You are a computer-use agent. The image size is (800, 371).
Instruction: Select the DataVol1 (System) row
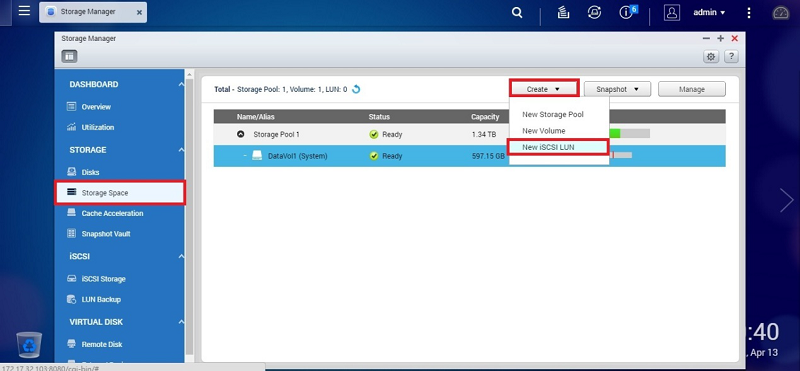coord(469,156)
